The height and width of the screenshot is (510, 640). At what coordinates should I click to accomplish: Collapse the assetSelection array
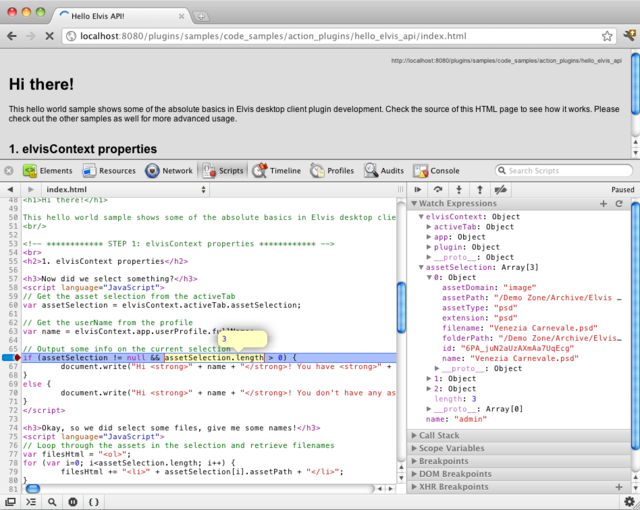[x=421, y=267]
